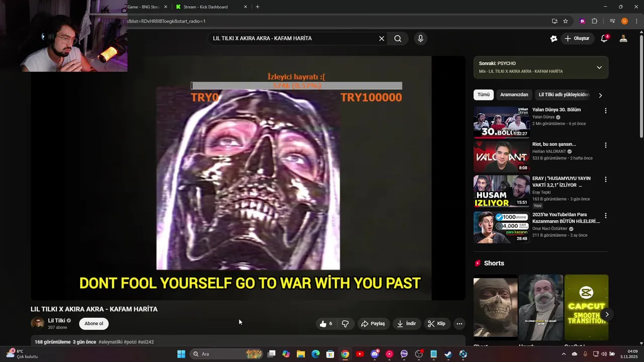Click the Klip button
The height and width of the screenshot is (362, 644).
tap(437, 324)
